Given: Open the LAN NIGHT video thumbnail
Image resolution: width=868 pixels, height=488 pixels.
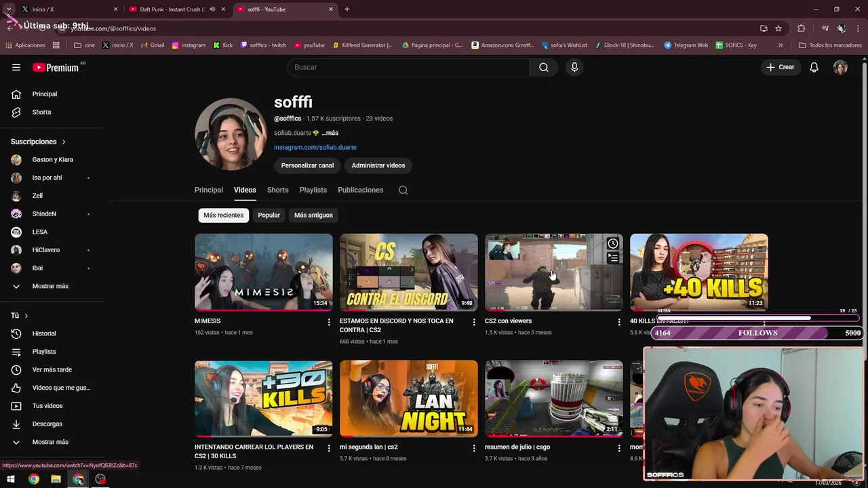Looking at the screenshot, I should pos(409,399).
